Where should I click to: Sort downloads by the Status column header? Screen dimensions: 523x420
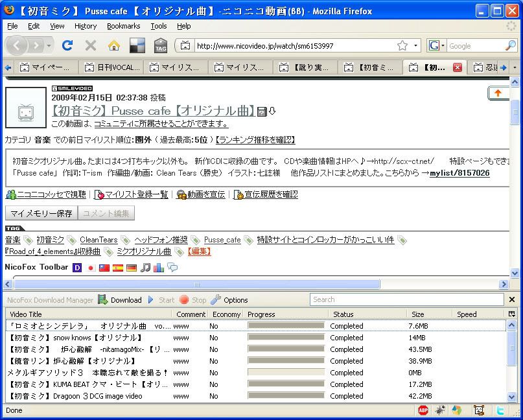pyautogui.click(x=367, y=314)
